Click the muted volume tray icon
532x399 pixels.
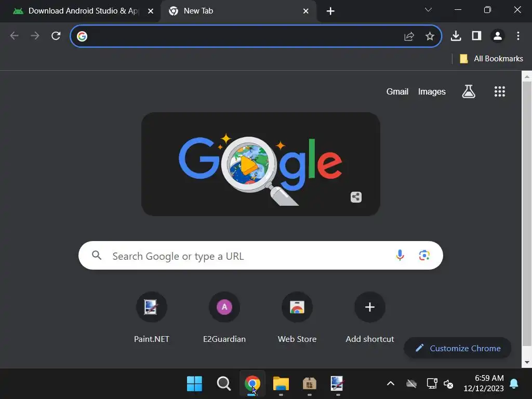pos(448,384)
